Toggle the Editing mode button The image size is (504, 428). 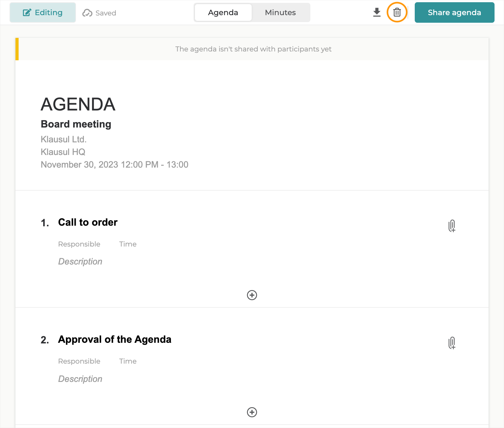[x=43, y=13]
